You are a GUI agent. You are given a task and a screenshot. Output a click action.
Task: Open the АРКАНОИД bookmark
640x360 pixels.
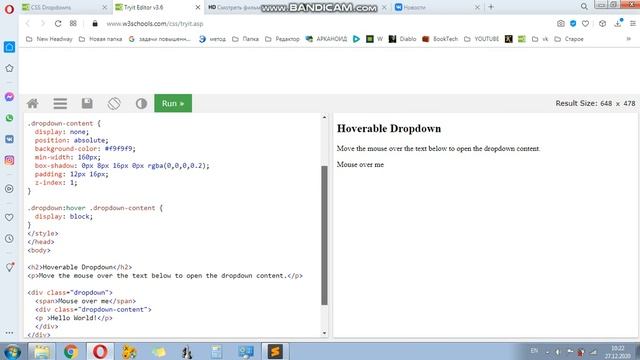point(326,39)
